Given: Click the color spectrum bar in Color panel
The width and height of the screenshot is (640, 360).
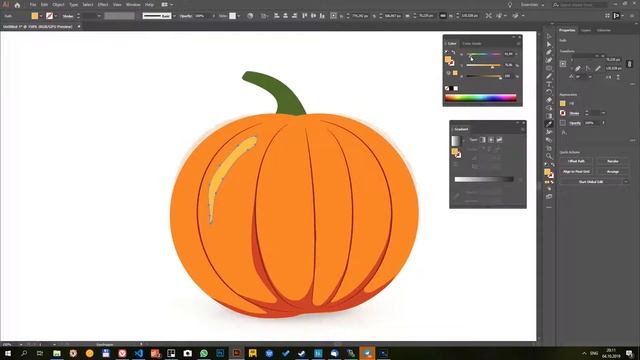Looking at the screenshot, I should coord(481,98).
